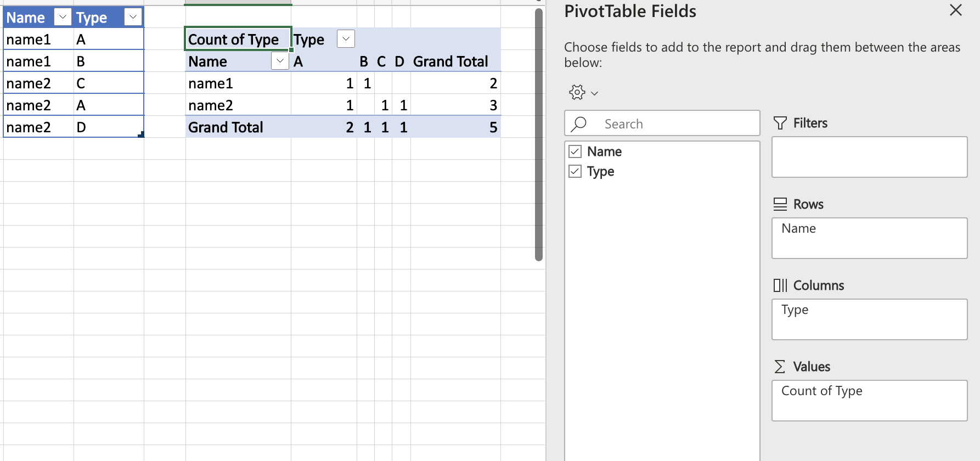Close the PivotTable Fields pane
Image resolution: width=980 pixels, height=461 pixels.
click(955, 10)
